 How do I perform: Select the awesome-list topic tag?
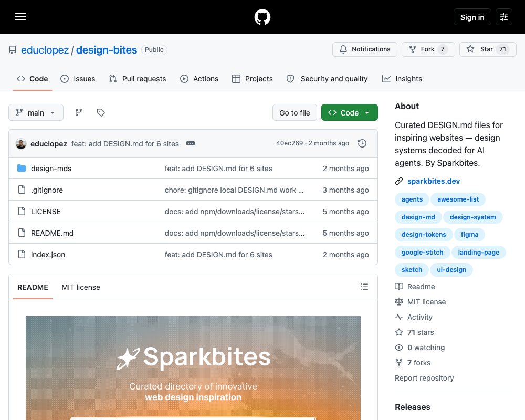[x=458, y=199]
